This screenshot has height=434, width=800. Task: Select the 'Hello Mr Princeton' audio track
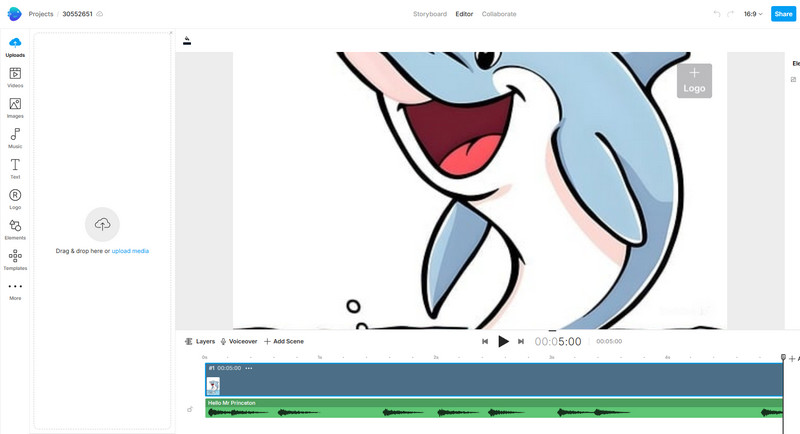pyautogui.click(x=494, y=409)
